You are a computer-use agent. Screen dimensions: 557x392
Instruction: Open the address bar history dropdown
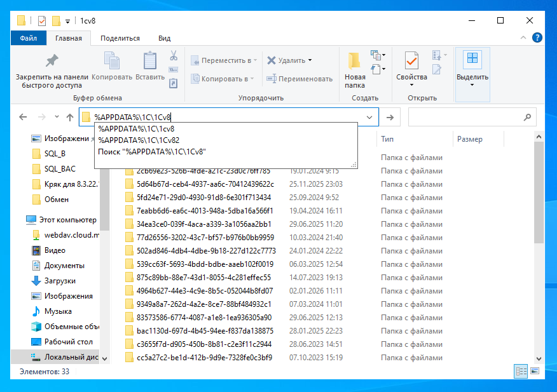click(x=369, y=117)
